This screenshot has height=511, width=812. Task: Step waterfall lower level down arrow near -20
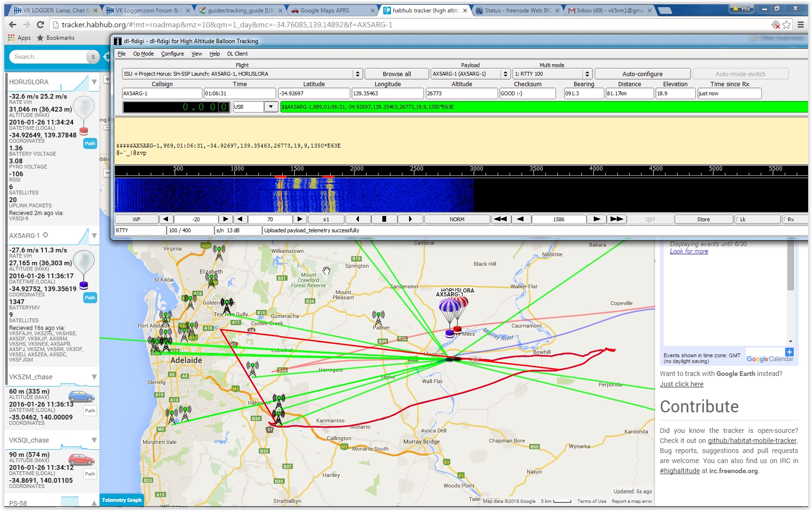(166, 219)
